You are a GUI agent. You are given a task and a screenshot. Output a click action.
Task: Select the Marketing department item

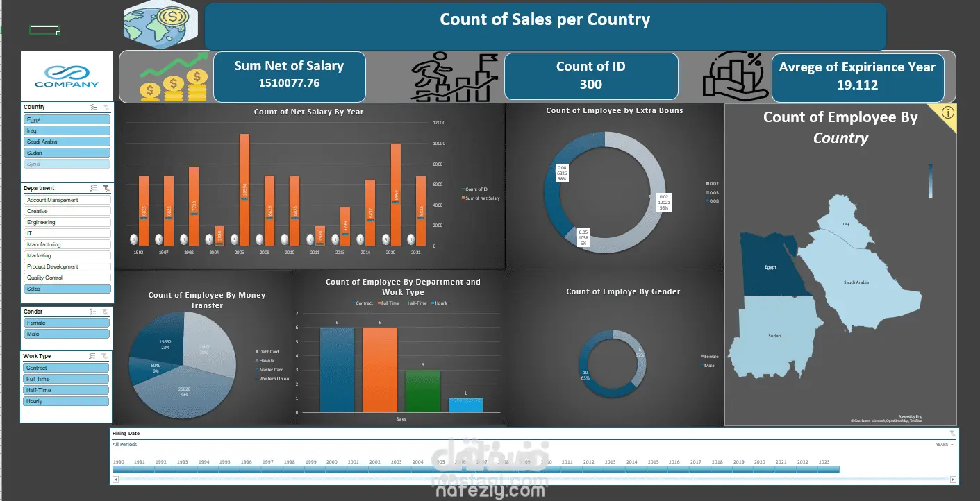[67, 255]
